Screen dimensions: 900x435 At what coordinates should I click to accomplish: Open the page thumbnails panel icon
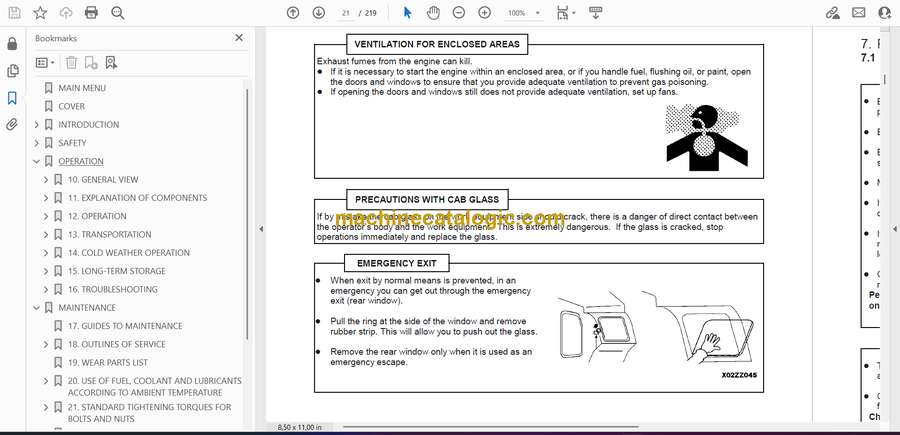coord(12,71)
